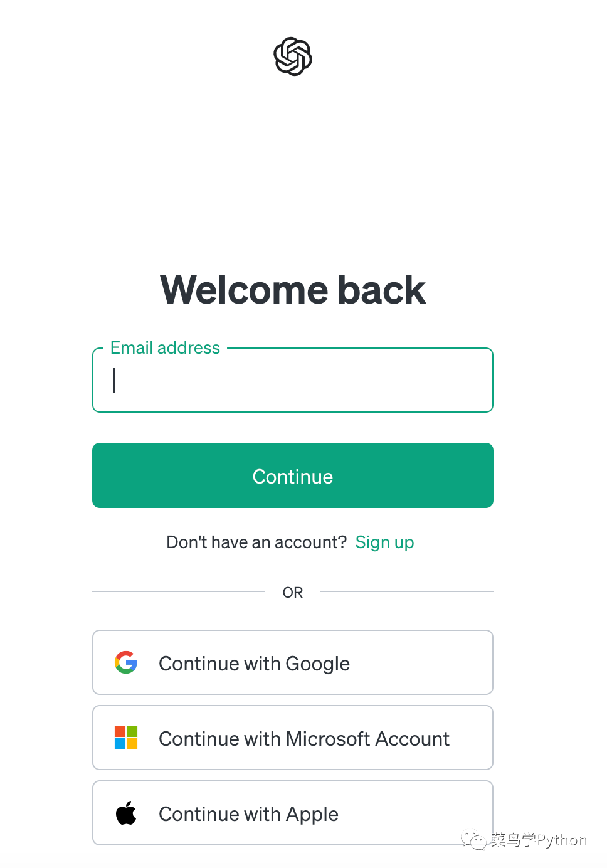The image size is (607, 868).
Task: Click the OpenAI knot logo
Action: click(293, 56)
